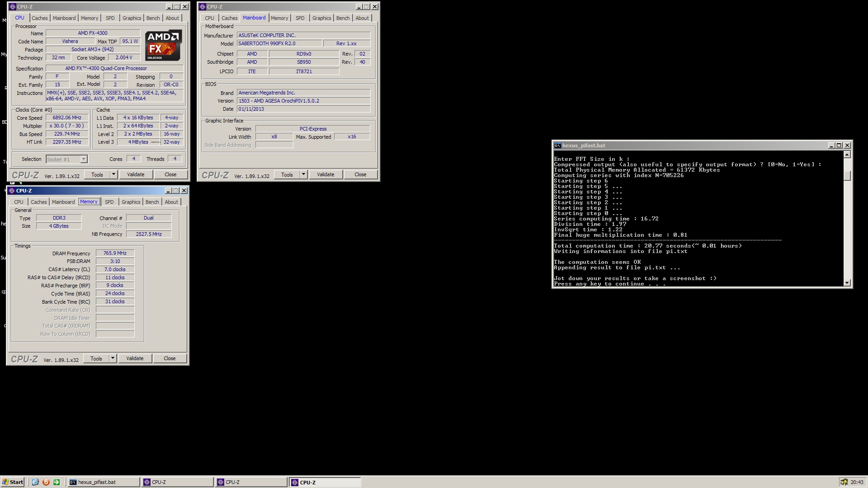The image size is (868, 488).
Task: Click the motherboard Model SABERTOOTH 990FX R2.0
Action: (279, 43)
